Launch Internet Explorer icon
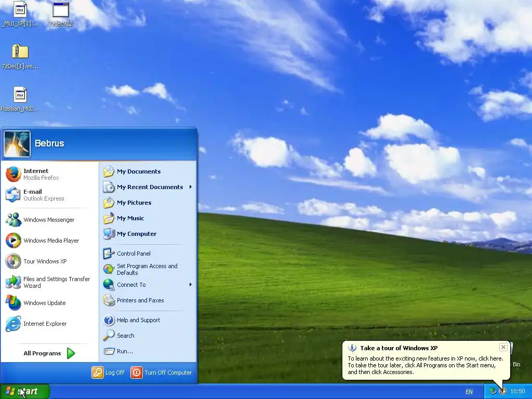The image size is (532, 399). [14, 323]
